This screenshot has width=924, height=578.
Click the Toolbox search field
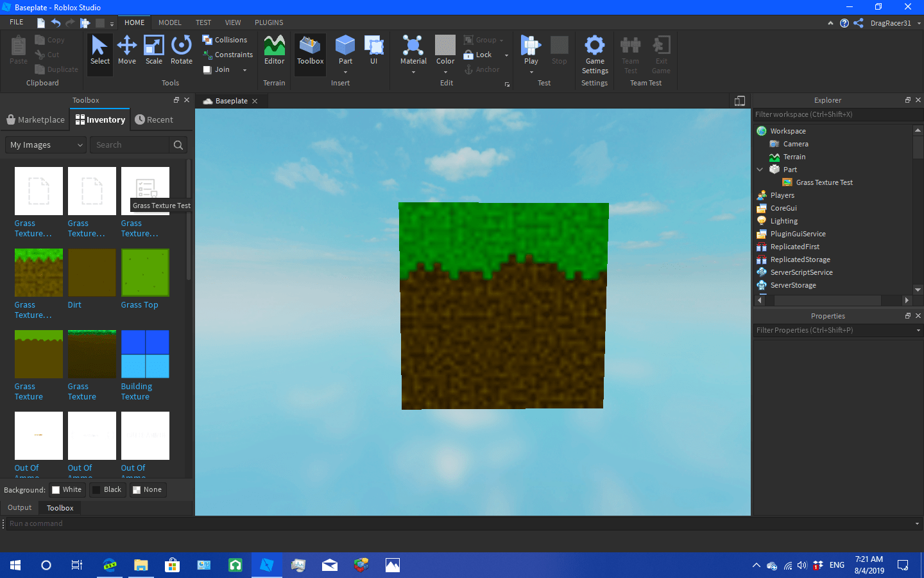pos(130,145)
